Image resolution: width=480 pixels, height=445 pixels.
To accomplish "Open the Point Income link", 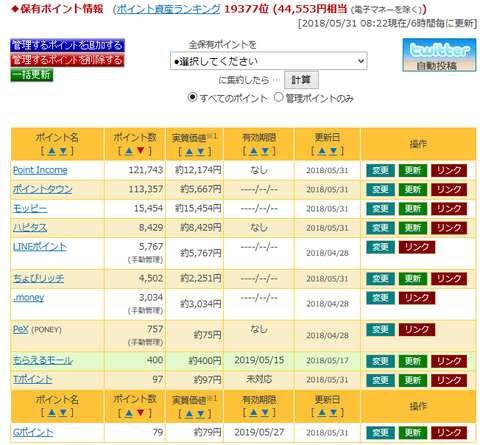I will pos(40,170).
